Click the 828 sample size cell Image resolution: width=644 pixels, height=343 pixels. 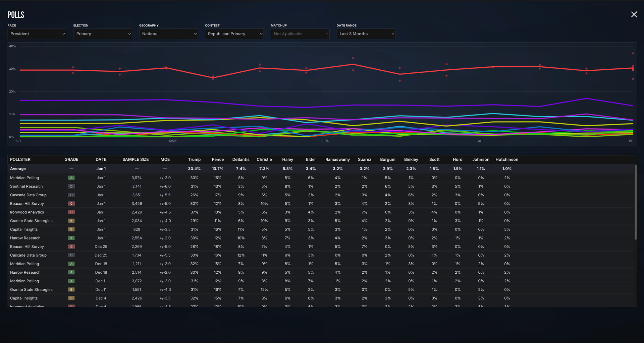pyautogui.click(x=137, y=229)
